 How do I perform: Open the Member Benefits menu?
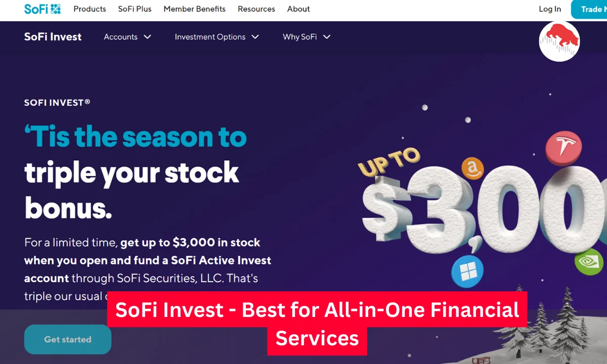coord(194,9)
